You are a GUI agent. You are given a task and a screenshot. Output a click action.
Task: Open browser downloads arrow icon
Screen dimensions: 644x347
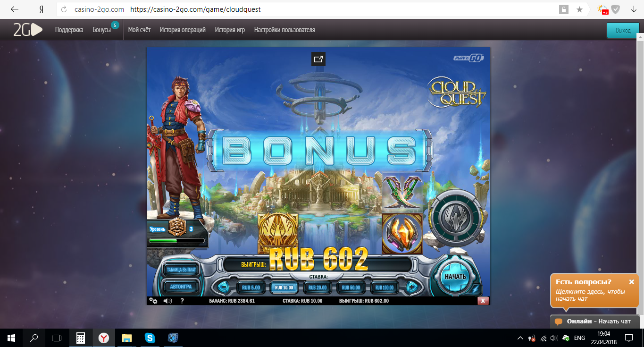(634, 9)
